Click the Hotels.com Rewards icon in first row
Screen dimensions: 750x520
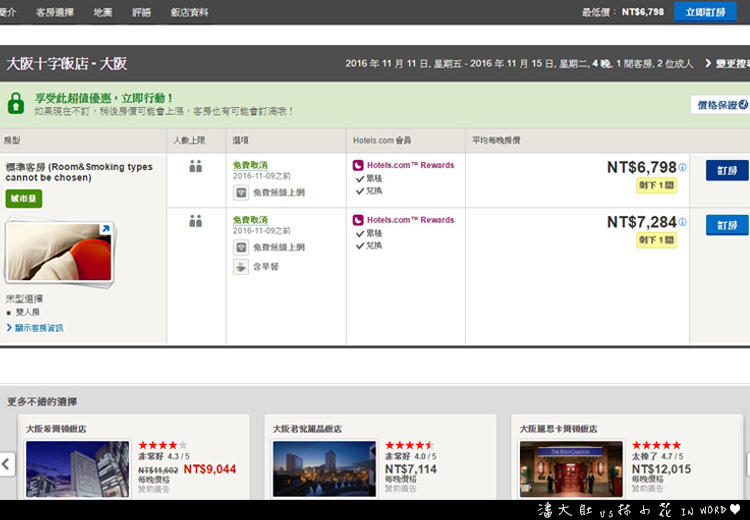click(x=358, y=165)
